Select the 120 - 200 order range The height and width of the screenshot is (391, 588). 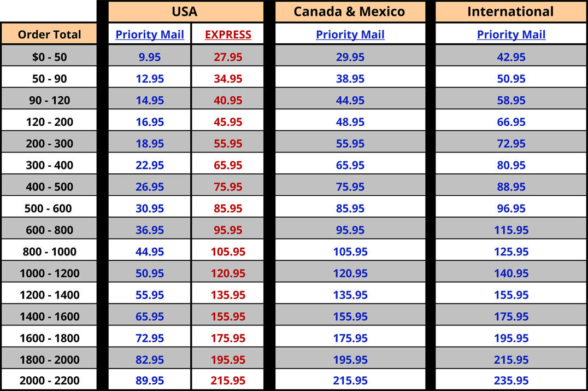49,122
